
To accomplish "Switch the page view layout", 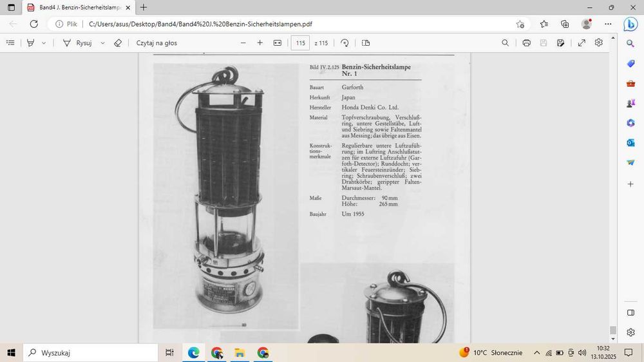I will coord(366,43).
